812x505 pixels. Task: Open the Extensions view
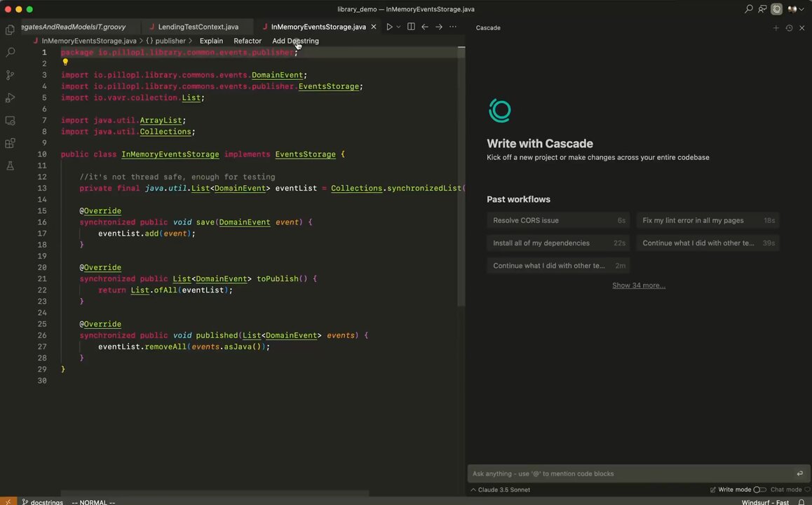[10, 144]
